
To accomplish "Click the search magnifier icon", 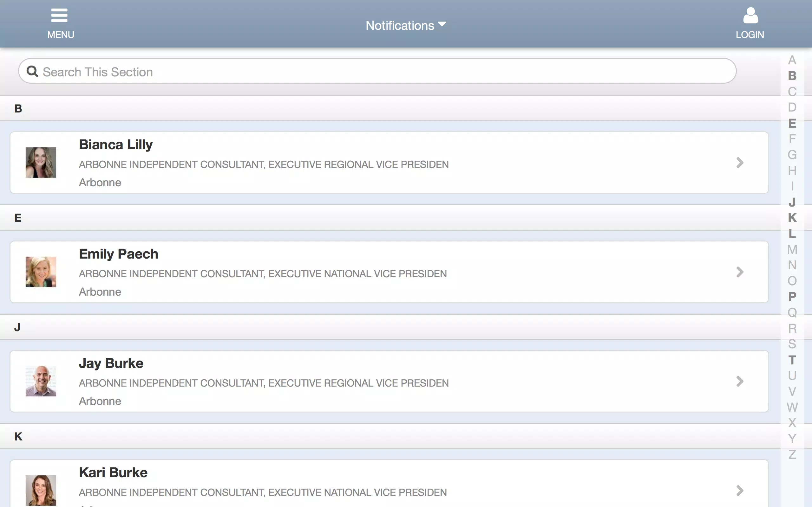I will (x=32, y=71).
